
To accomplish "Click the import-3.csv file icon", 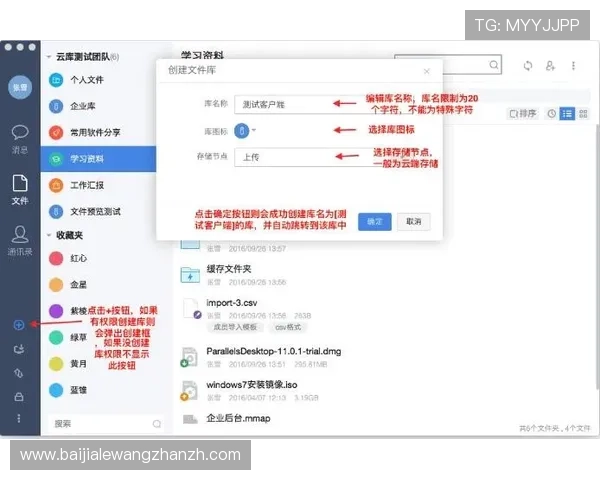I will coord(191,309).
